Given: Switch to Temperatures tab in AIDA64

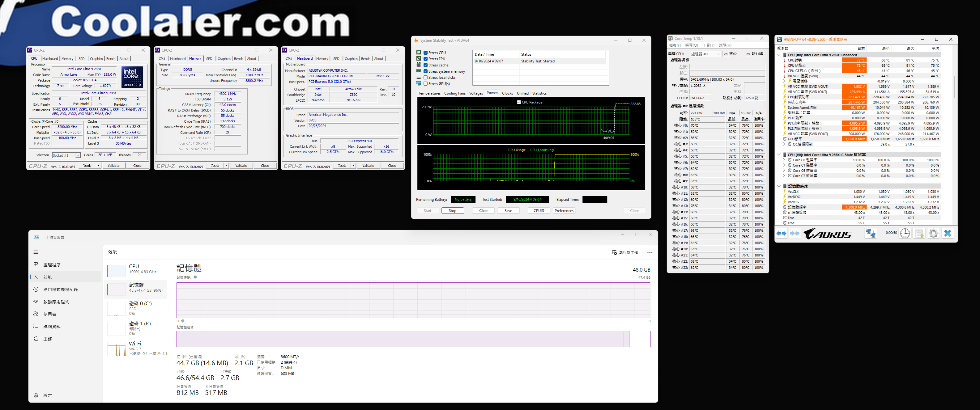Looking at the screenshot, I should point(429,93).
